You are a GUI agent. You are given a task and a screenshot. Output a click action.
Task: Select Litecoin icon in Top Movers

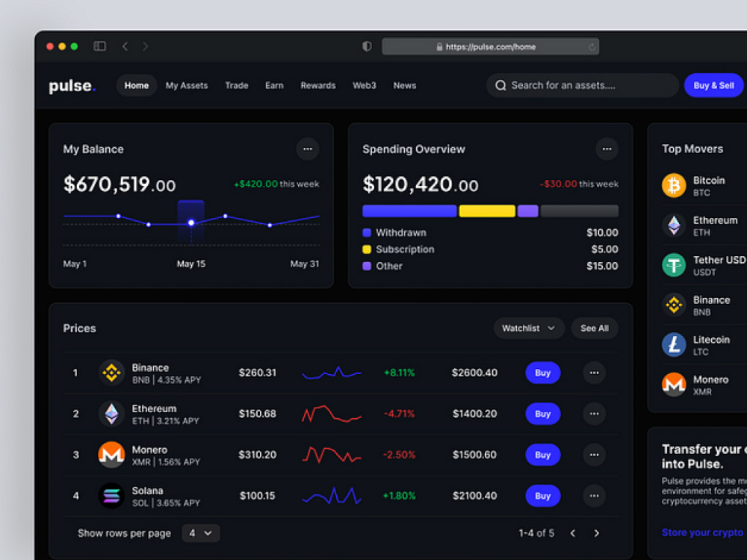pyautogui.click(x=674, y=344)
